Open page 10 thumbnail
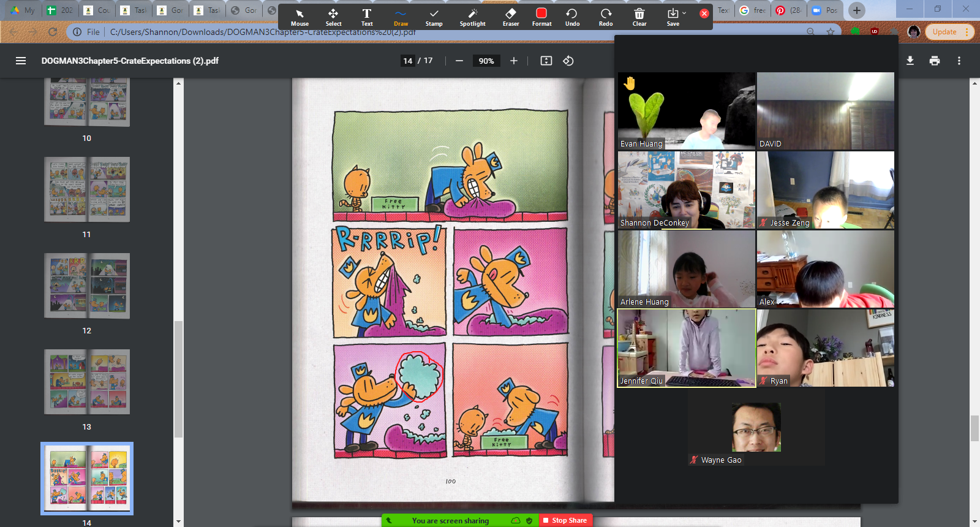Image resolution: width=980 pixels, height=527 pixels. click(x=87, y=102)
